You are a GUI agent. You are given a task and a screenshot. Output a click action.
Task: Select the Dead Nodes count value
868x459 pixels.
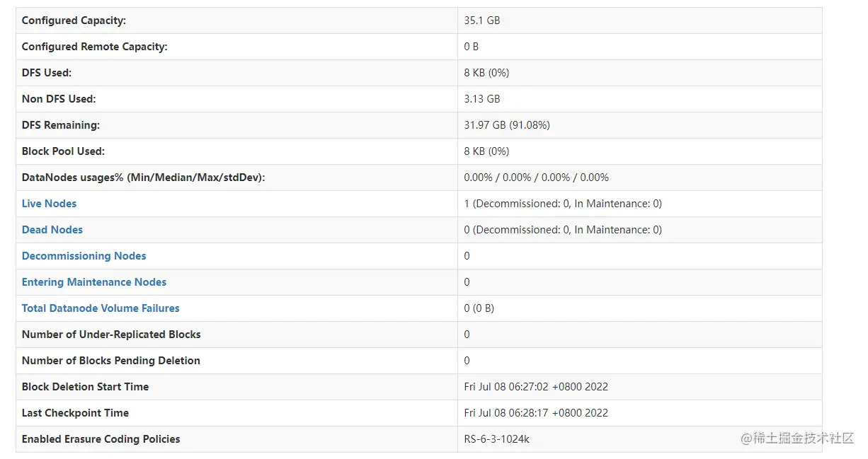point(563,230)
